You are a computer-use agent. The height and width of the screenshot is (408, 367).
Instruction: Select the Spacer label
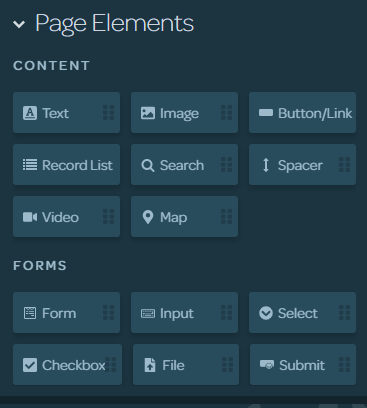(300, 166)
